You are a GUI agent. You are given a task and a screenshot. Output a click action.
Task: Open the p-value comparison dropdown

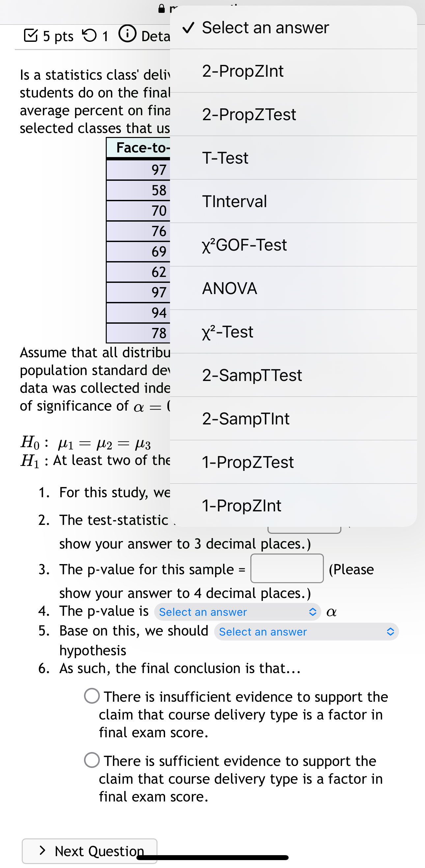[238, 611]
